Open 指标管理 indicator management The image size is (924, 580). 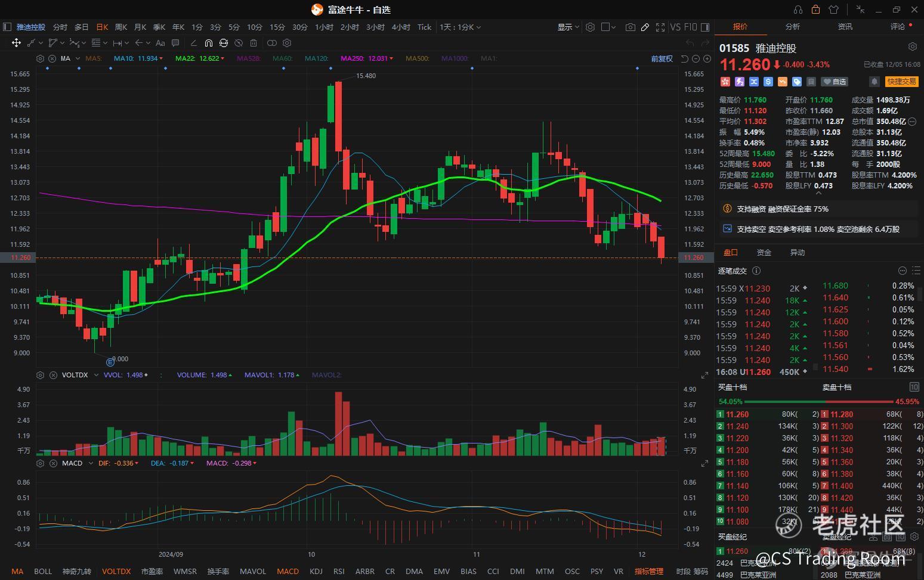649,571
